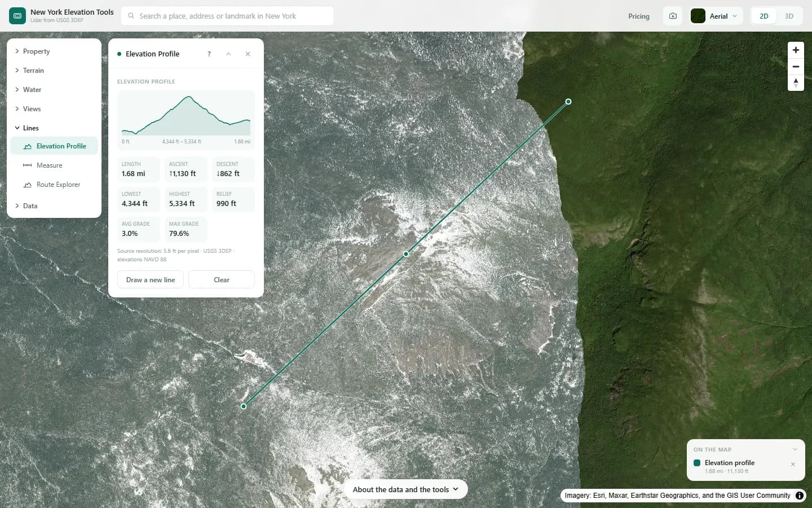The image size is (812, 508).
Task: Focus the place search field
Action: click(227, 16)
